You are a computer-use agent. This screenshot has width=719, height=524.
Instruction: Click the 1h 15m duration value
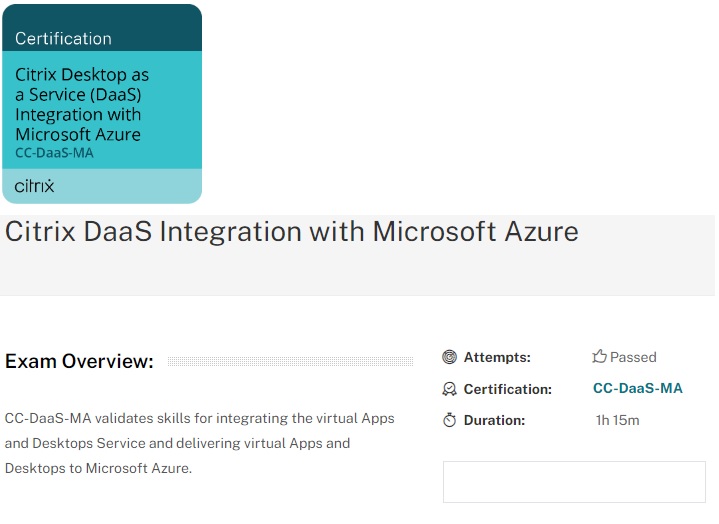(617, 420)
